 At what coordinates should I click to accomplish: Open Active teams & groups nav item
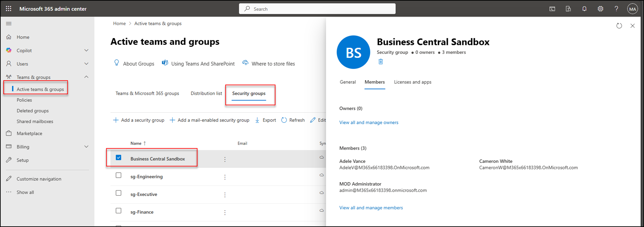[x=40, y=89]
